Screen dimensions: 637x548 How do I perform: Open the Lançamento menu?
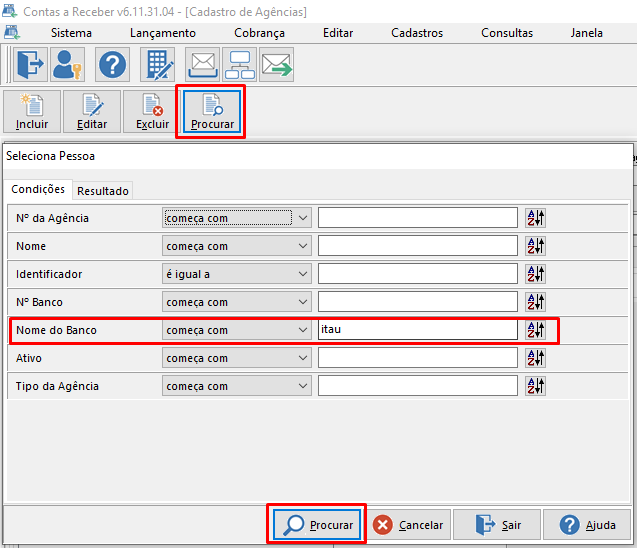pyautogui.click(x=163, y=33)
